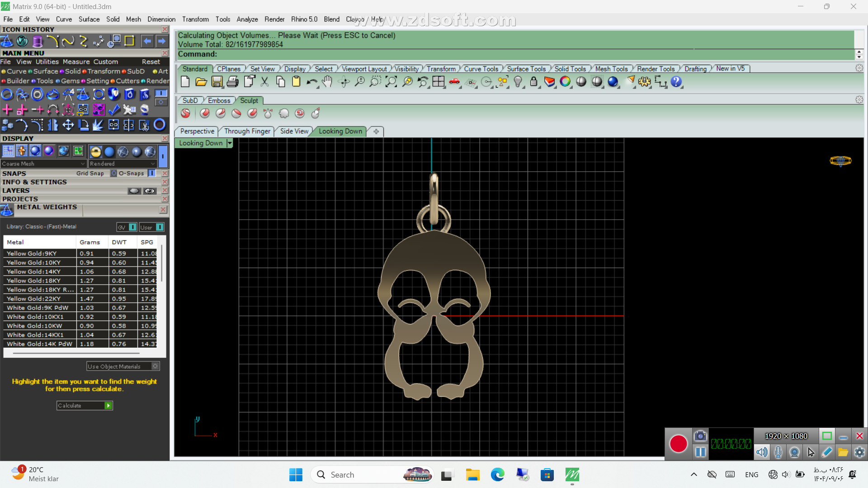Image resolution: width=868 pixels, height=488 pixels.
Task: Click the blue checkmark icon in main menu
Action: click(114, 109)
